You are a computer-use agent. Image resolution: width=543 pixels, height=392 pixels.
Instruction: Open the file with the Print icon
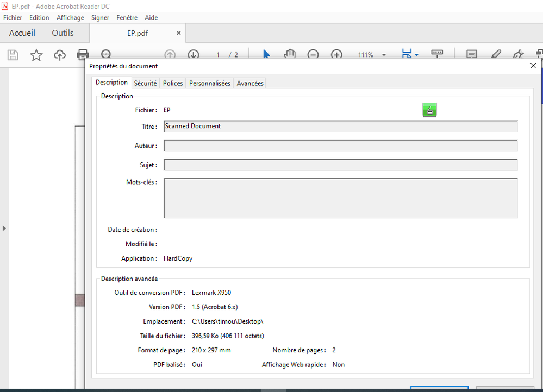tap(82, 54)
